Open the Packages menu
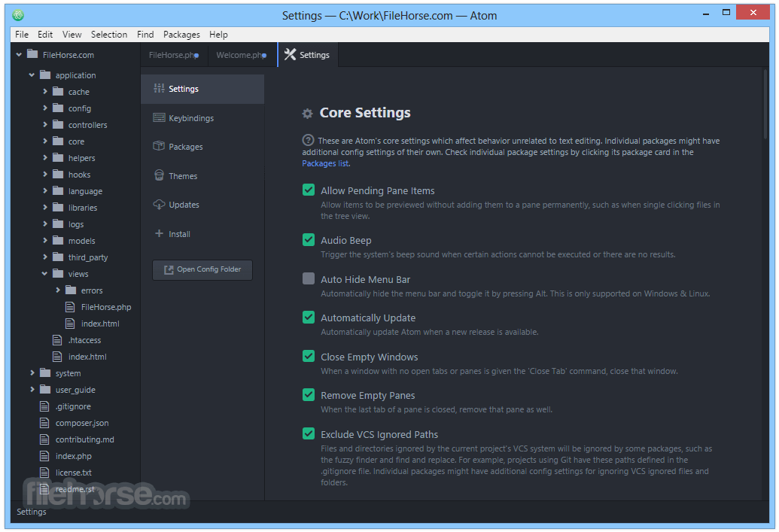779x532 pixels. pos(181,35)
